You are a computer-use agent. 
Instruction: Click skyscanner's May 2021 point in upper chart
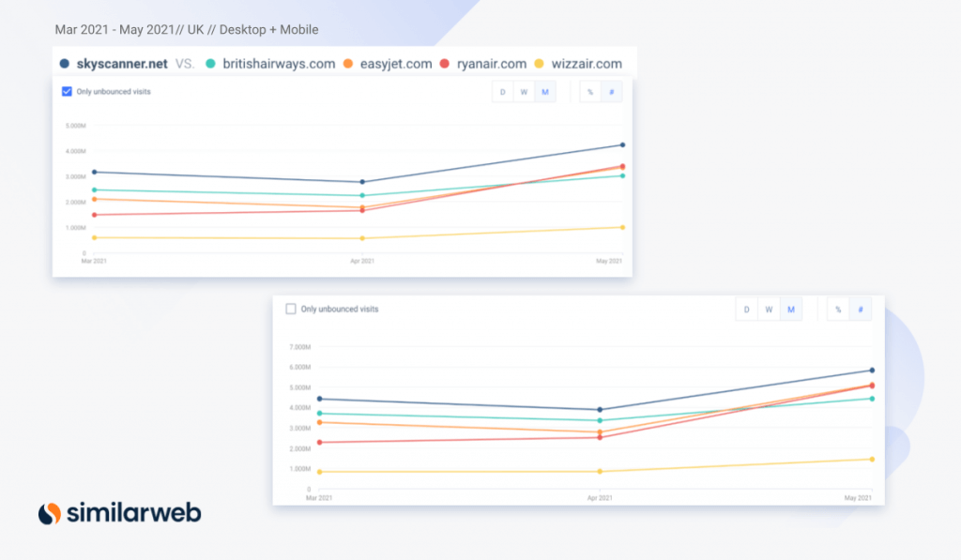tap(623, 145)
